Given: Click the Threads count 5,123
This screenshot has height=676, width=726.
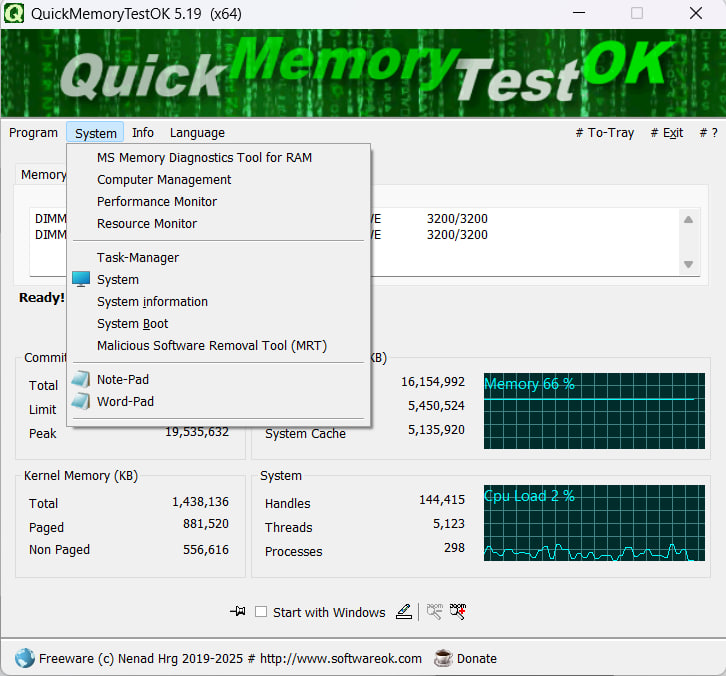Looking at the screenshot, I should pyautogui.click(x=449, y=524).
